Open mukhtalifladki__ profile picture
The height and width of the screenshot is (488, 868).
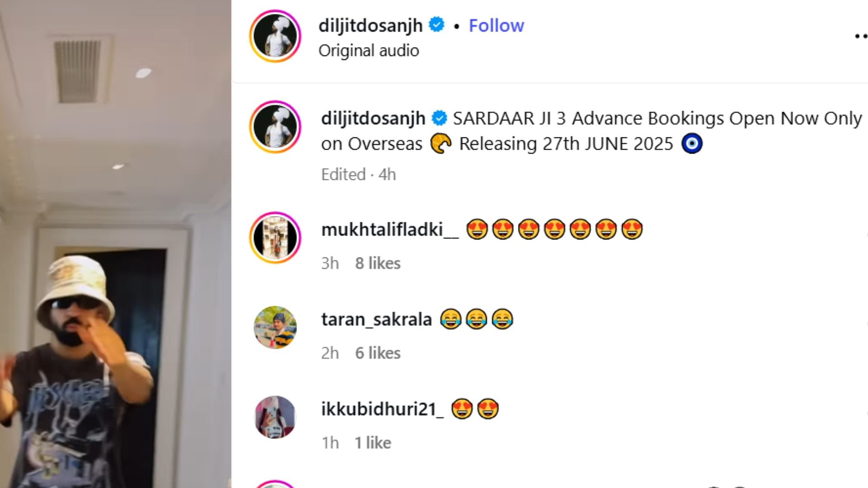tap(275, 238)
